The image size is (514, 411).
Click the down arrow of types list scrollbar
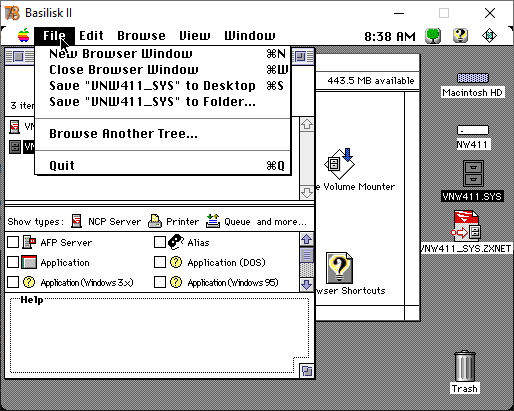[307, 285]
